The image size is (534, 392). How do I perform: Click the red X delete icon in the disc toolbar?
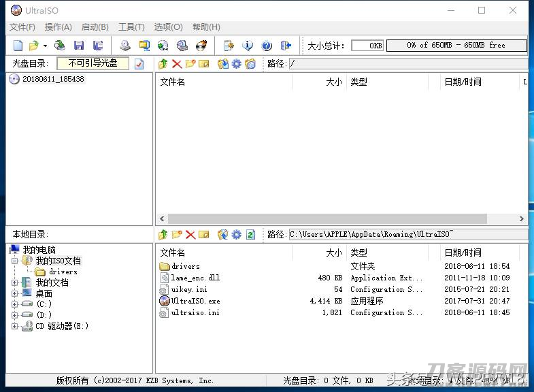177,64
